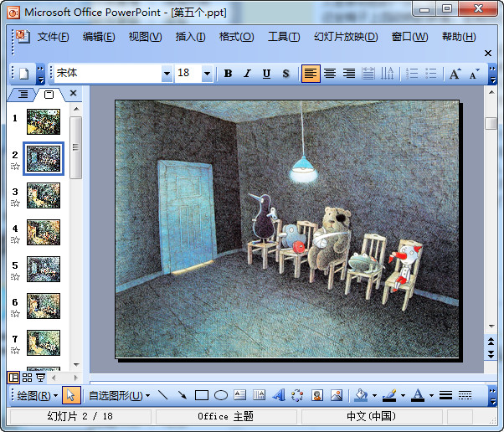Open the 窗口(W) menu
504x432 pixels.
pos(410,37)
